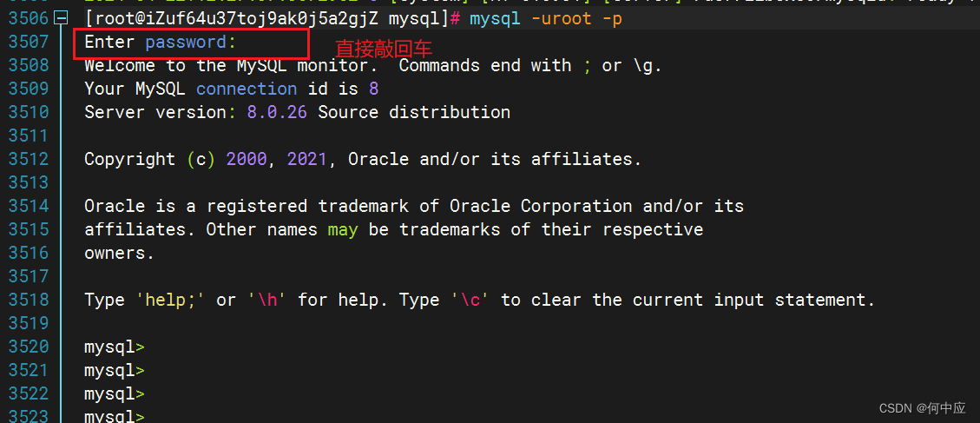Click the mysql> prompt on line 3521

coord(115,370)
